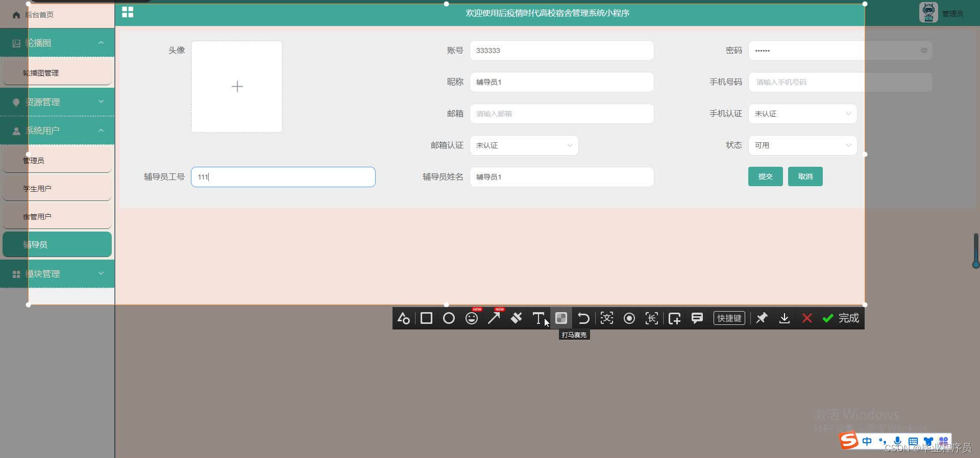The height and width of the screenshot is (458, 980).
Task: Open the Sogou input method logo
Action: [849, 441]
